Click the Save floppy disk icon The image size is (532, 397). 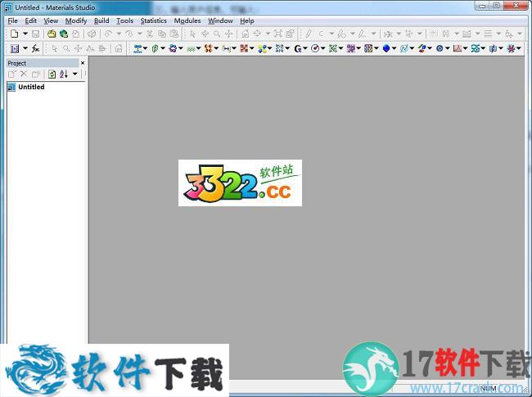click(35, 34)
